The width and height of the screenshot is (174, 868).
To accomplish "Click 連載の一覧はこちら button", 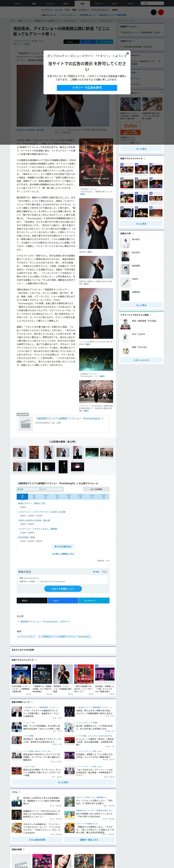I will pos(89,839).
